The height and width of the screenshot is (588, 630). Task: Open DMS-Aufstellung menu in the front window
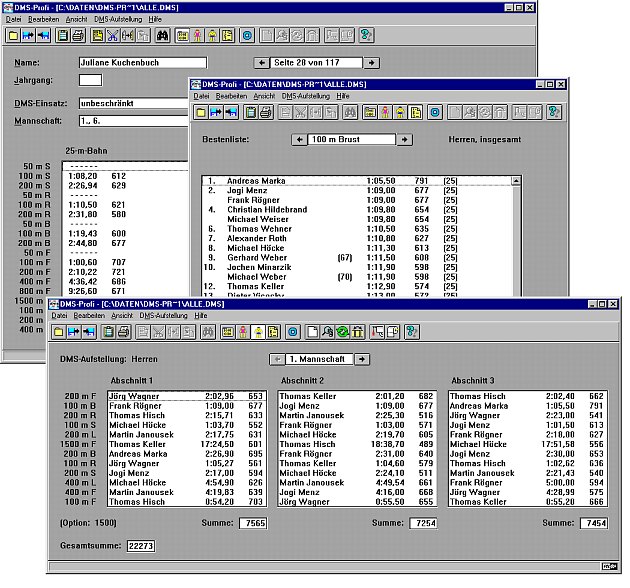pyautogui.click(x=164, y=316)
